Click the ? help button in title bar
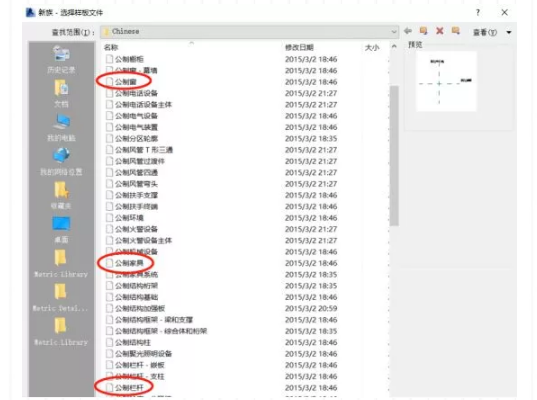 [x=478, y=13]
